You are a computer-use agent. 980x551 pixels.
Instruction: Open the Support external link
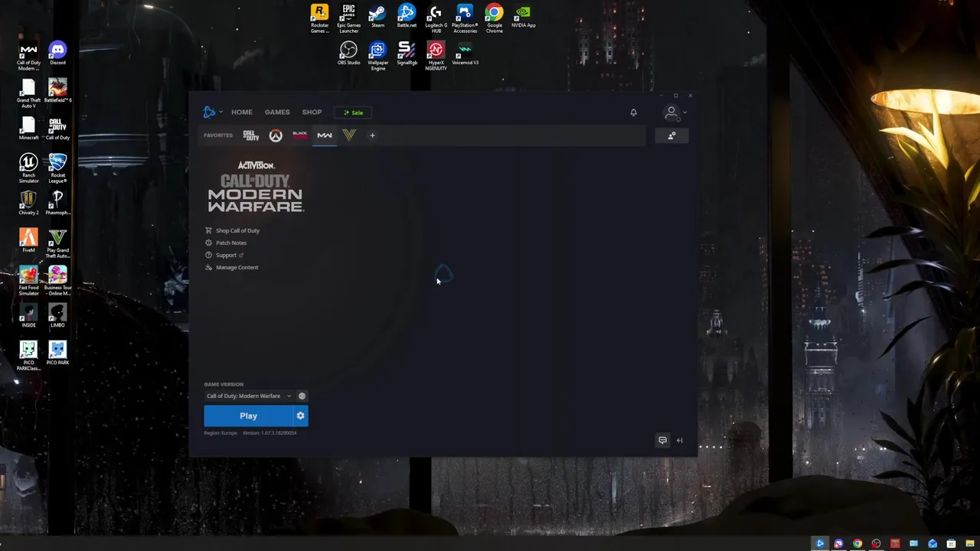pos(224,255)
